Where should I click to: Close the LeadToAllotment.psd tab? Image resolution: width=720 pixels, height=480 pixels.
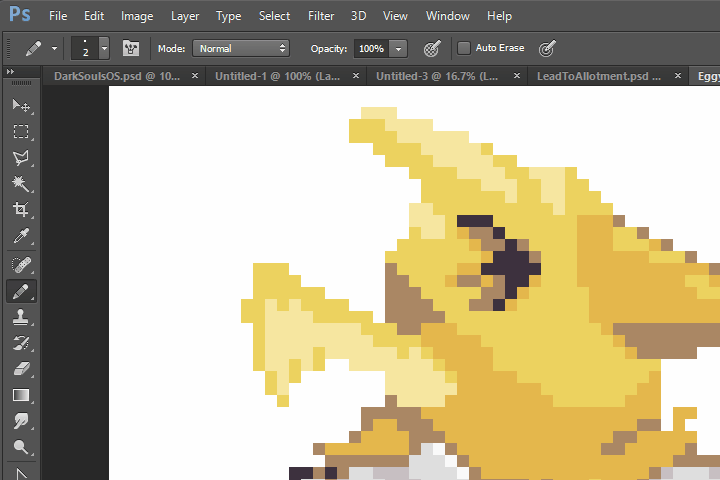[x=678, y=75]
